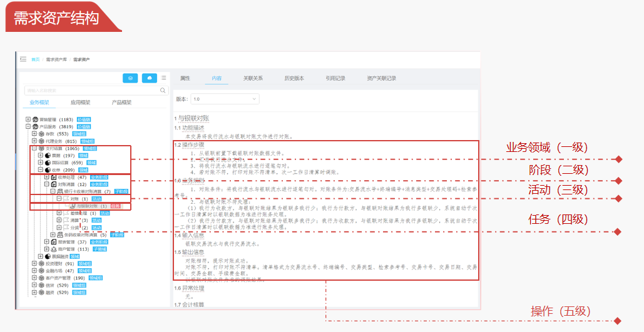
Task: Click the flag icon of 分润 (2)
Action: coord(66,228)
